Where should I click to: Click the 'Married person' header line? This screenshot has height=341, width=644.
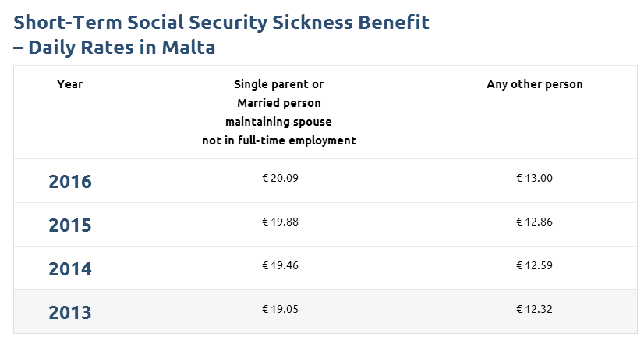coord(279,103)
